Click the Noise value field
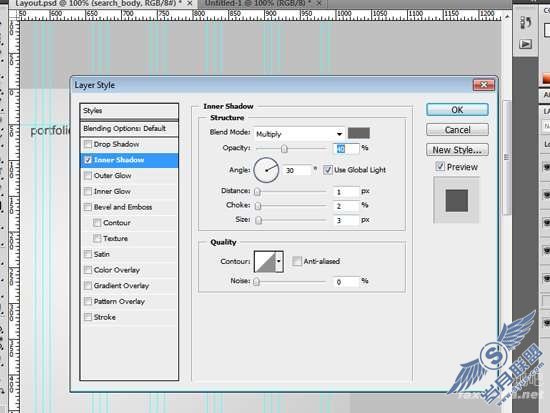This screenshot has width=550, height=413. click(346, 282)
